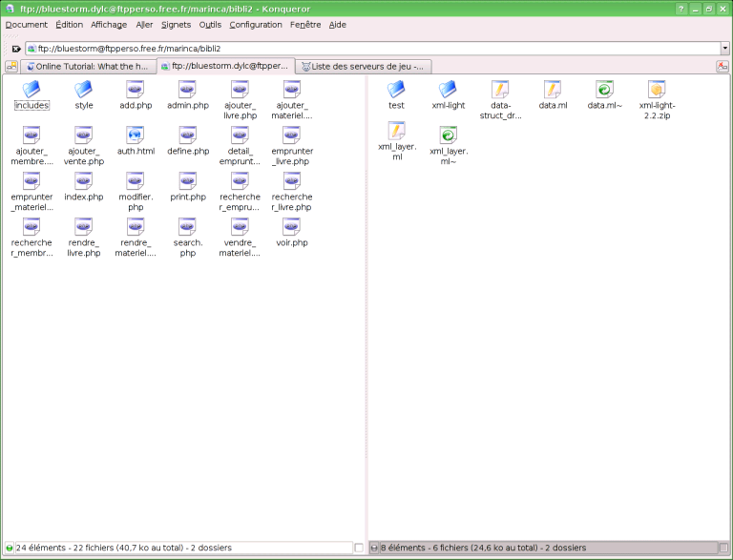The height and width of the screenshot is (560, 733).
Task: Open the Signets menu
Action: (176, 25)
